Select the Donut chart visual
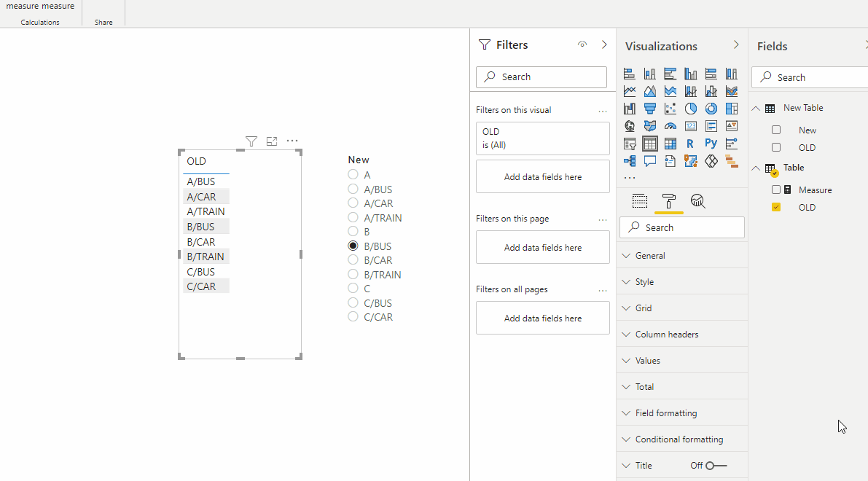The height and width of the screenshot is (481, 868). 711,109
